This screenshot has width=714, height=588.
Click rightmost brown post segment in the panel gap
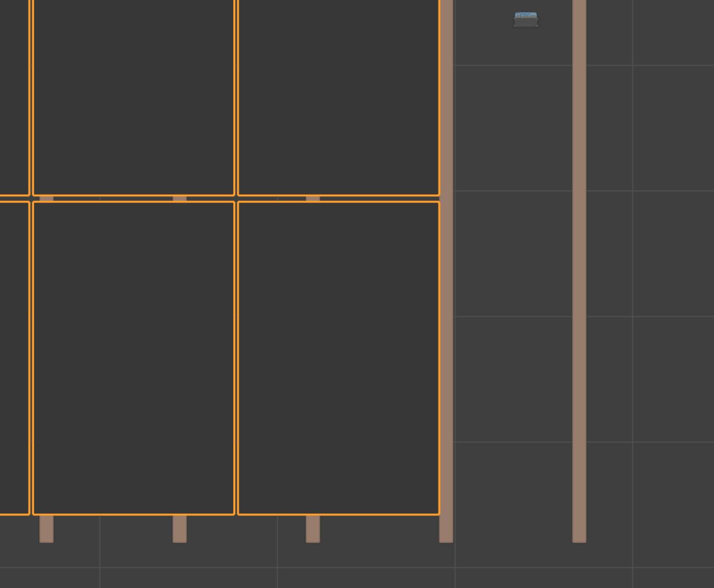point(313,199)
